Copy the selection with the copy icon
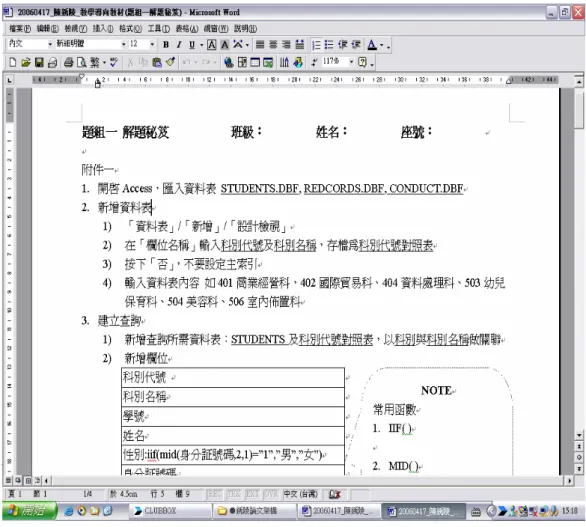The height and width of the screenshot is (527, 586). click(x=144, y=62)
